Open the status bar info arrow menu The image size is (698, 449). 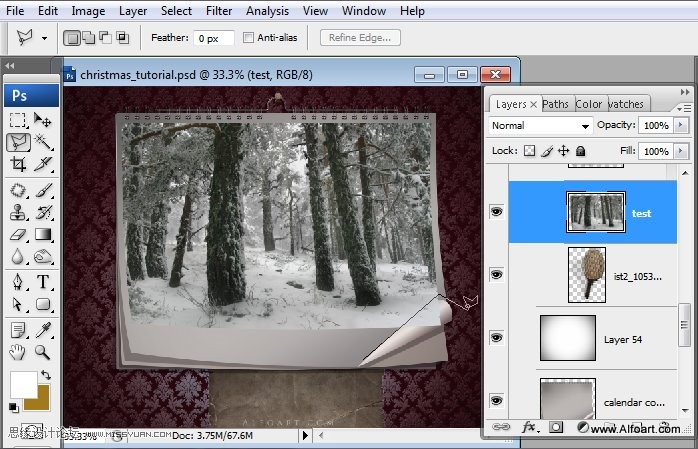pos(305,435)
